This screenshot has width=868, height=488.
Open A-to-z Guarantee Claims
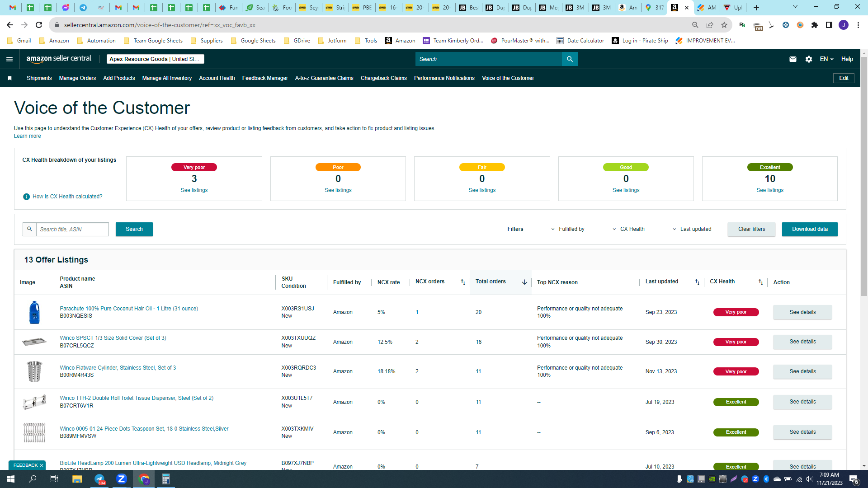[324, 78]
